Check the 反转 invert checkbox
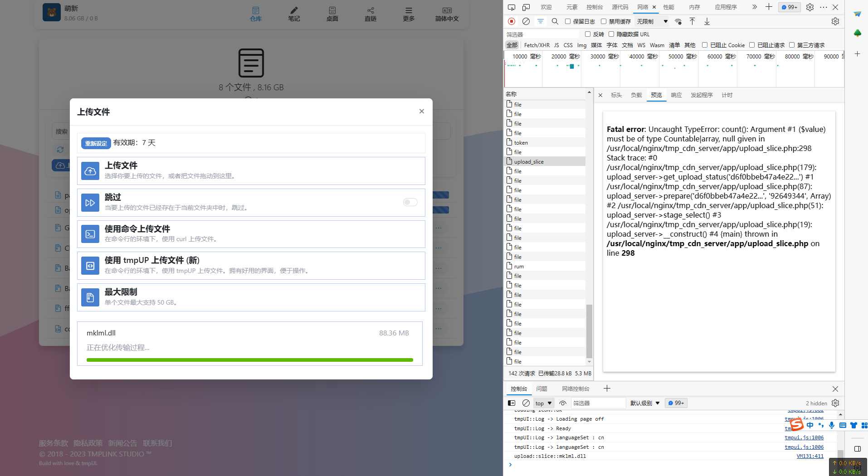868x476 pixels. click(588, 34)
